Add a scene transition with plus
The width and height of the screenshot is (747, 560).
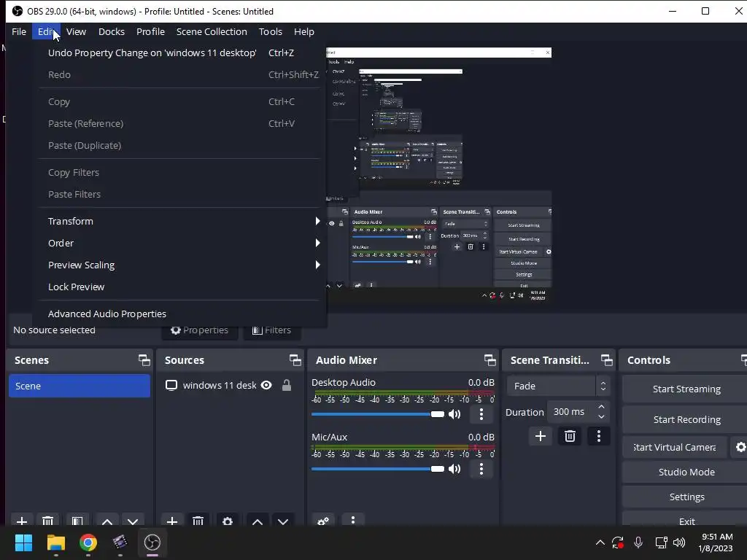541,436
